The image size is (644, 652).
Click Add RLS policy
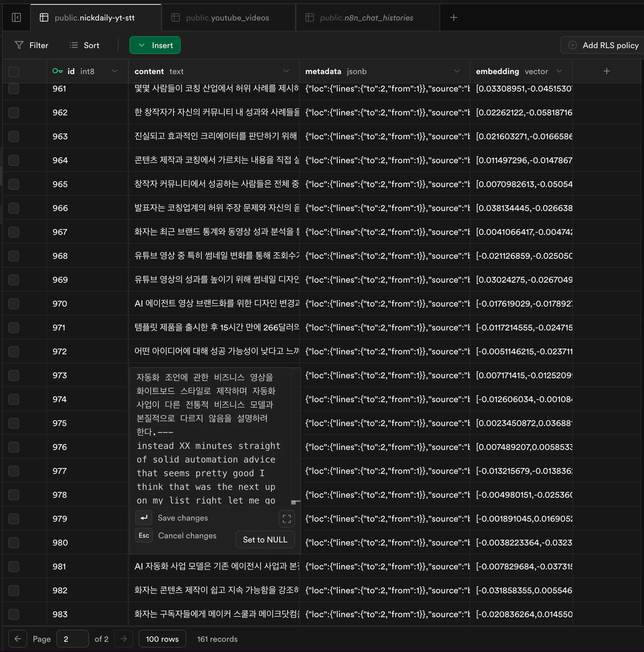(602, 45)
